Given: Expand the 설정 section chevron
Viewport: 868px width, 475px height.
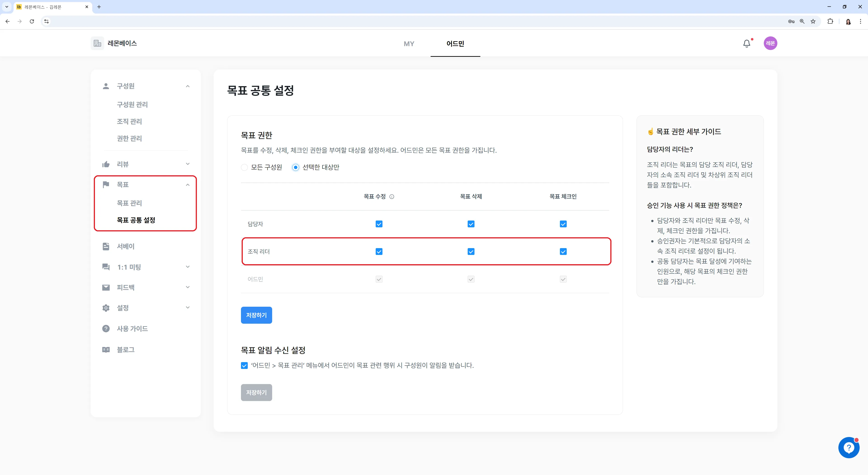Looking at the screenshot, I should 188,307.
